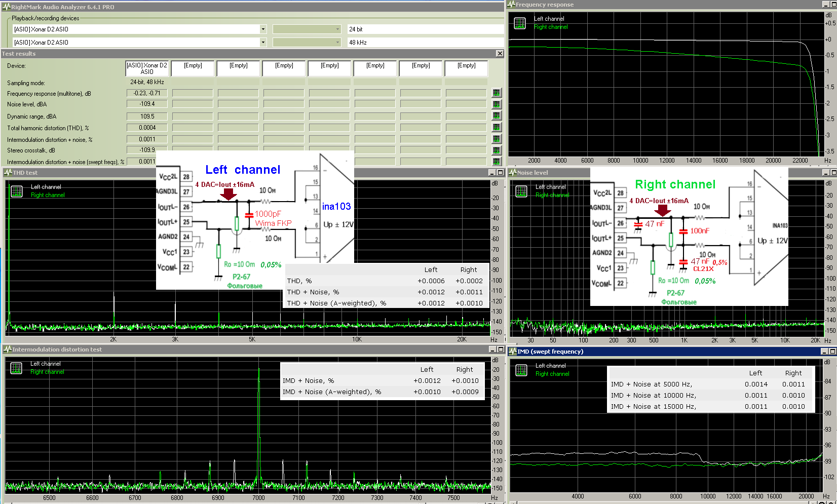
Task: Click the Intermodulation distortion test title icon
Action: point(8,349)
